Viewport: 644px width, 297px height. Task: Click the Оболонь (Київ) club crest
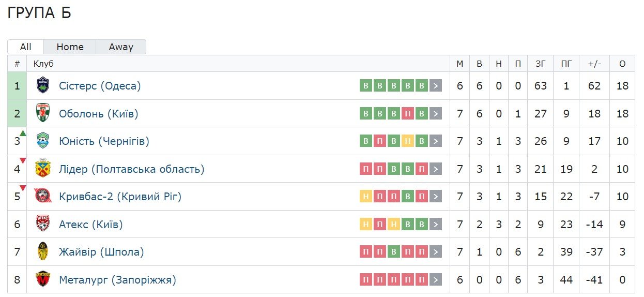[x=43, y=113]
